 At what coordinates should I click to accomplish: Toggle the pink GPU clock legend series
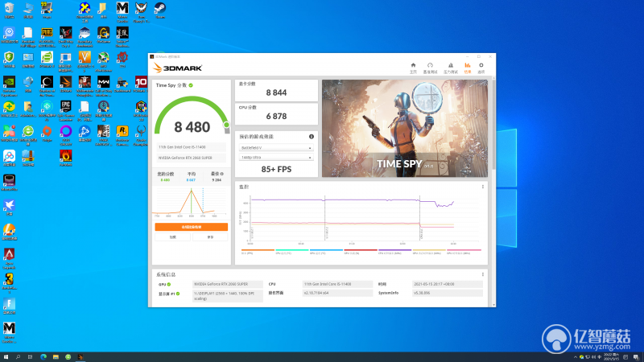point(464,252)
